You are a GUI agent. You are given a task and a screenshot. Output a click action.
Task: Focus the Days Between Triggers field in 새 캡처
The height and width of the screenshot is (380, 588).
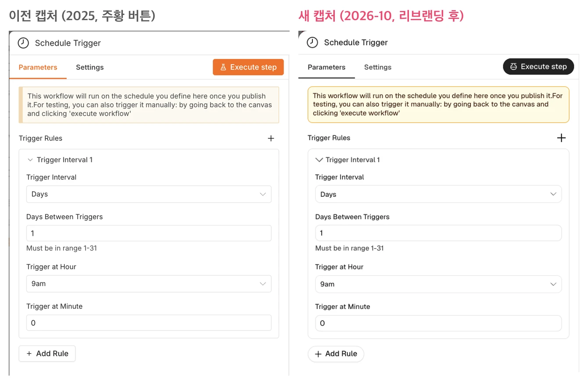(x=438, y=233)
